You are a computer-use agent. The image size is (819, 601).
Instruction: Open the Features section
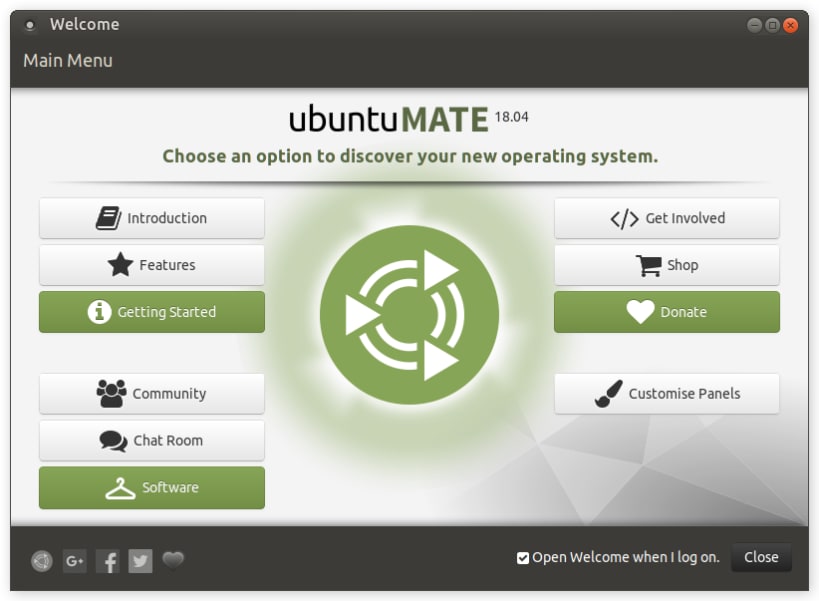pos(151,265)
